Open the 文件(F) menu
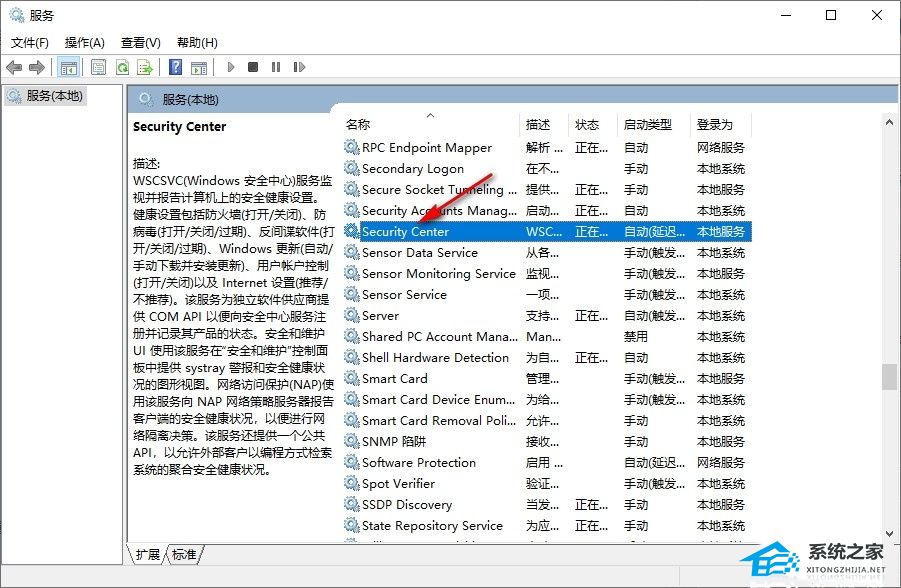901x588 pixels. click(30, 43)
